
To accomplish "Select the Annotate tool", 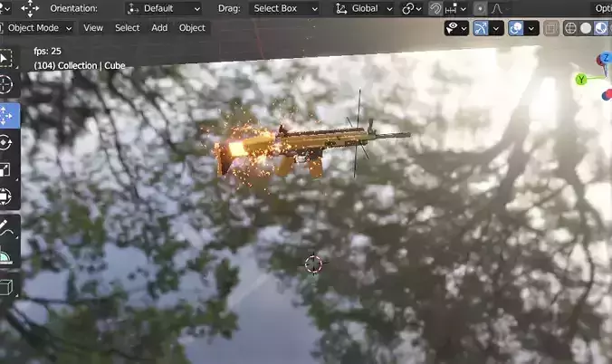I will [6, 227].
